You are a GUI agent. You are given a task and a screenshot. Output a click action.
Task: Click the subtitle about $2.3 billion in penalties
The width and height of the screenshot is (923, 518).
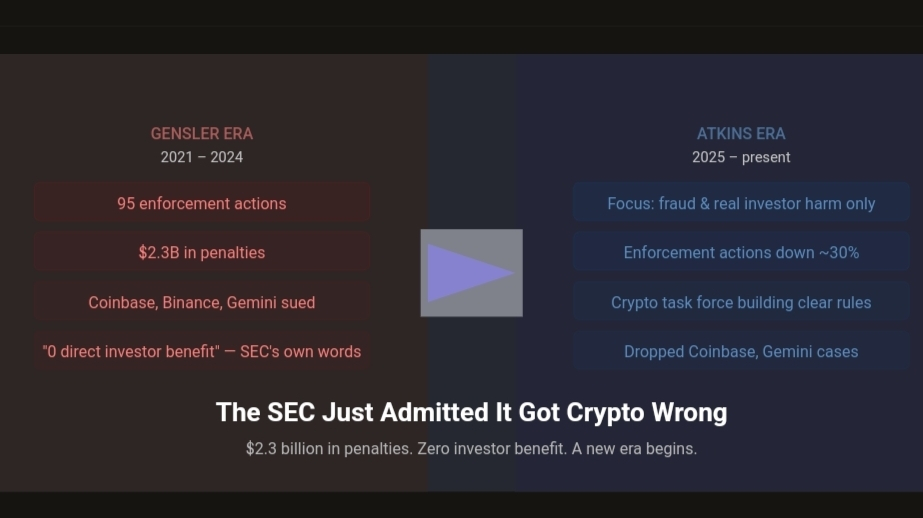472,449
